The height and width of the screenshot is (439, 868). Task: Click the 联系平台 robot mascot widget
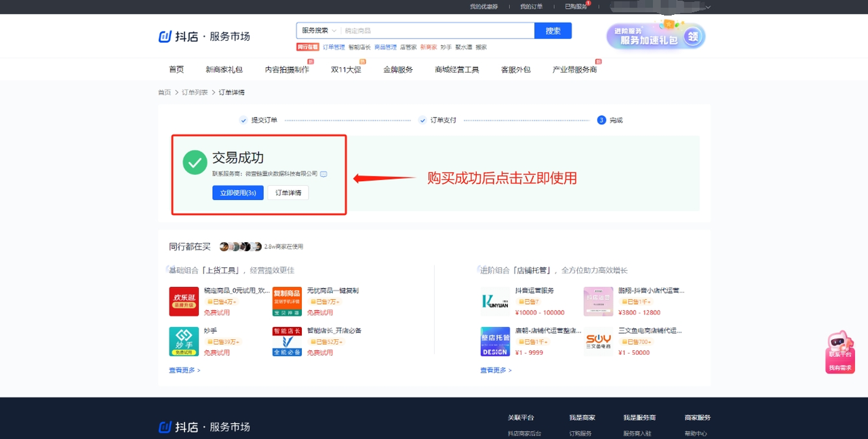tap(841, 351)
